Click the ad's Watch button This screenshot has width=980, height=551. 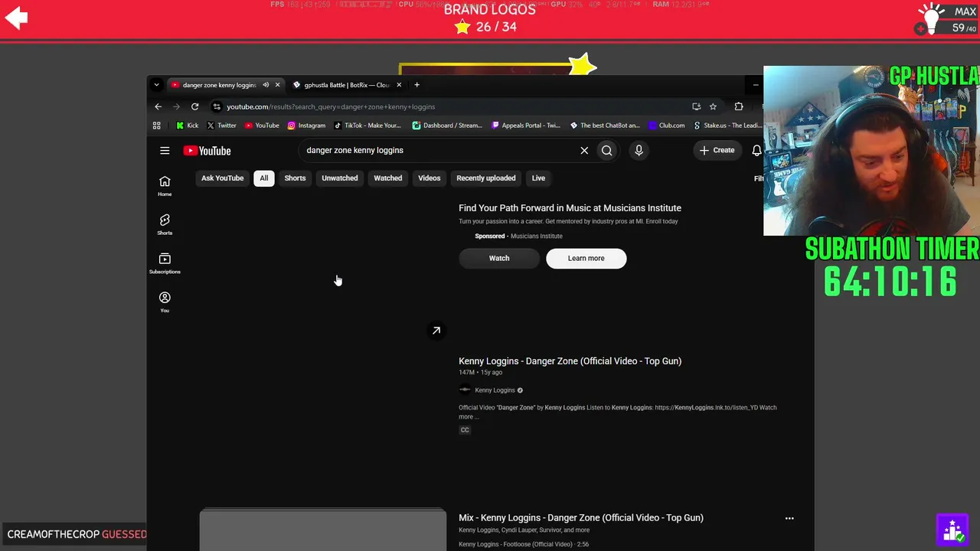point(499,259)
